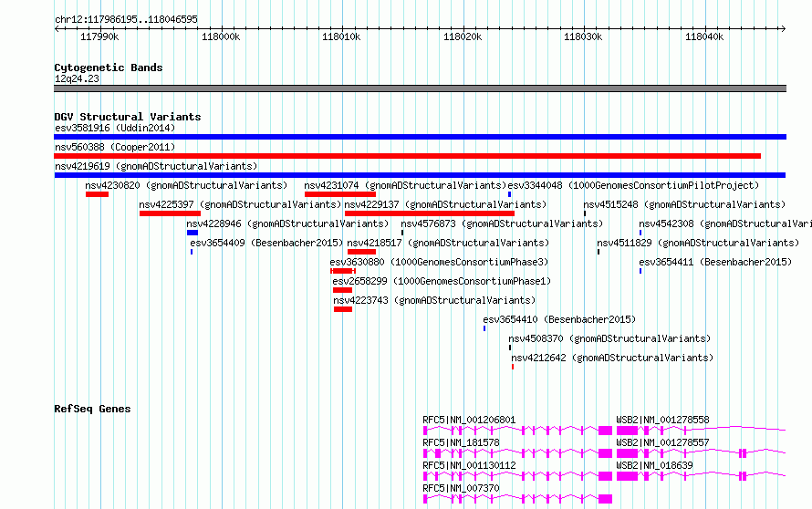
Task: Click the red bar under esv3630880
Action: pyautogui.click(x=343, y=271)
